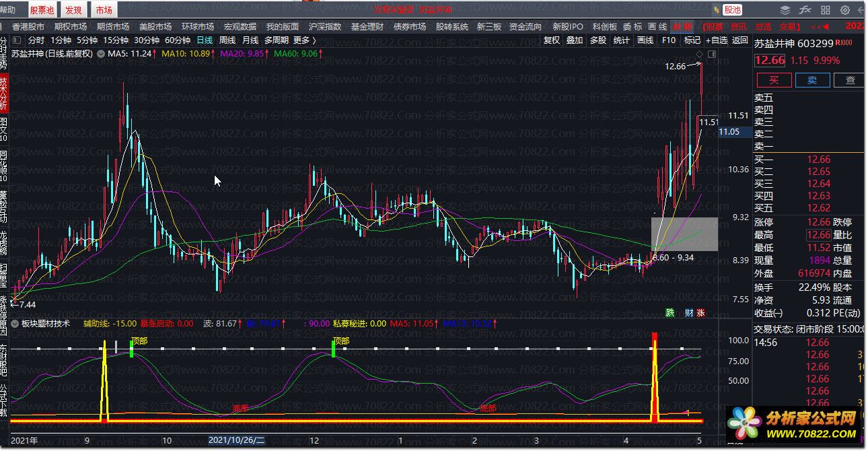Open the 美股市场 menu
Image resolution: width=868 pixels, height=451 pixels.
[x=155, y=27]
